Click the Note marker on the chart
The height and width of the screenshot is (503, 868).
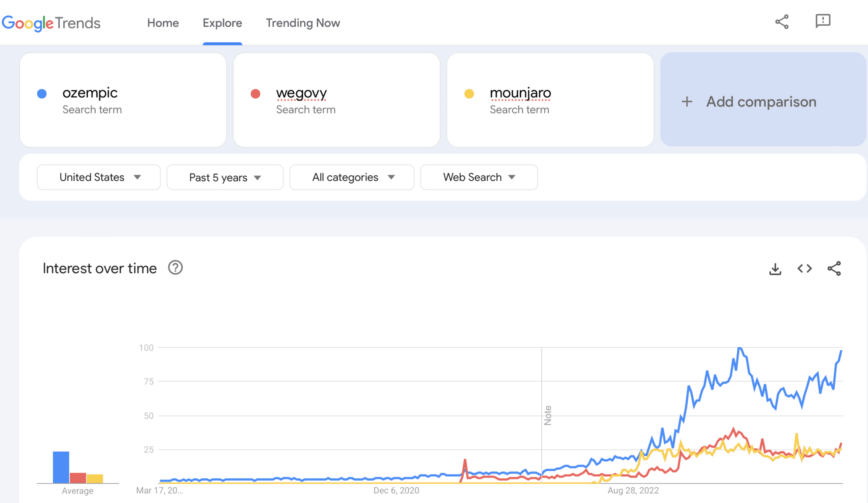(548, 415)
